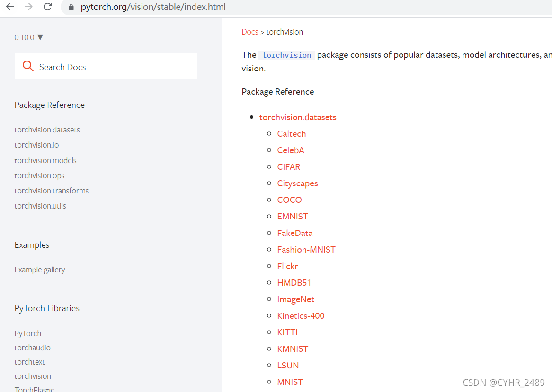Go to torchvision under PyTorch Libraries
552x392 pixels.
point(33,376)
